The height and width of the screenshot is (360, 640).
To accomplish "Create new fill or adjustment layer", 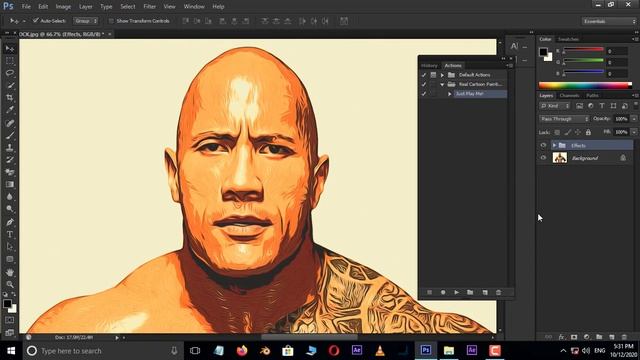I will click(587, 337).
